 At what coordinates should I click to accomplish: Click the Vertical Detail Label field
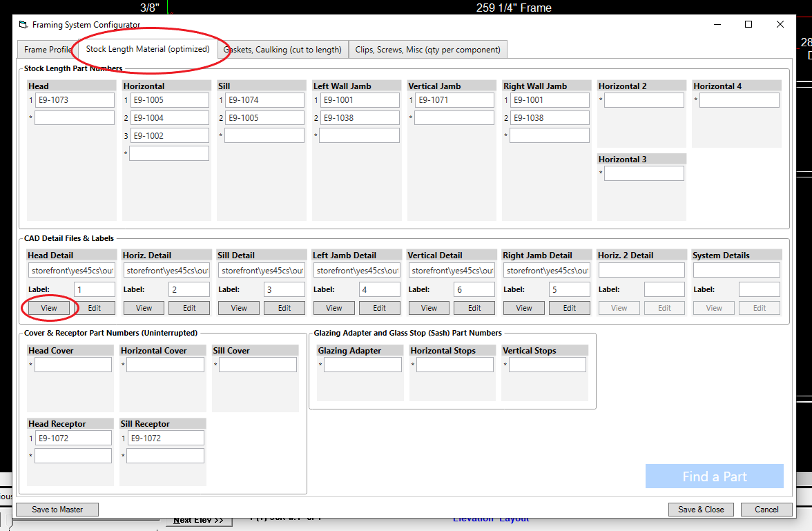click(474, 289)
